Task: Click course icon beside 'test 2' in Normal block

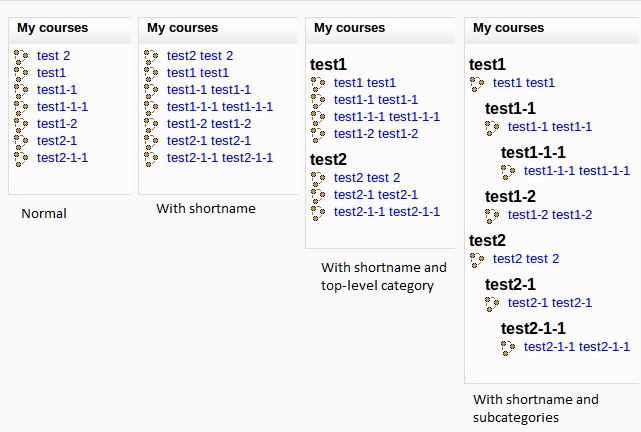Action: 21,57
